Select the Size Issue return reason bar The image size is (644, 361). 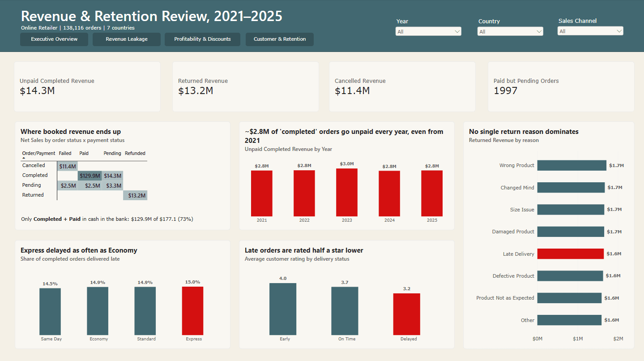coord(571,209)
